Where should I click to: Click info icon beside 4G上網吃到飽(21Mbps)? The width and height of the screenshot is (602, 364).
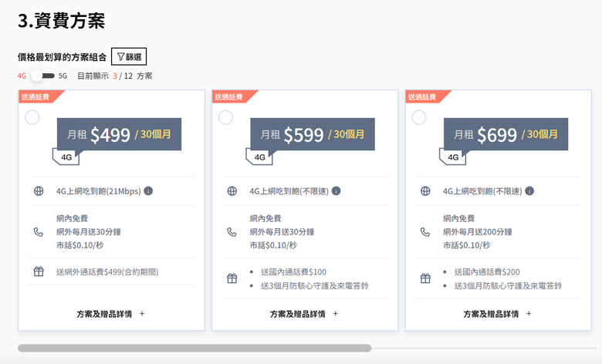pyautogui.click(x=148, y=190)
